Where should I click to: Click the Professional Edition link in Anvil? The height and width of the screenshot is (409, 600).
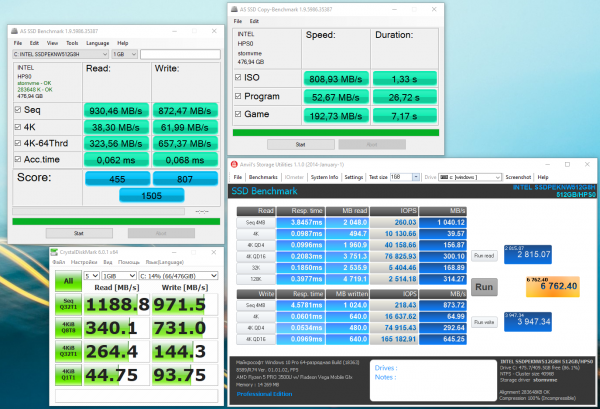point(264,394)
